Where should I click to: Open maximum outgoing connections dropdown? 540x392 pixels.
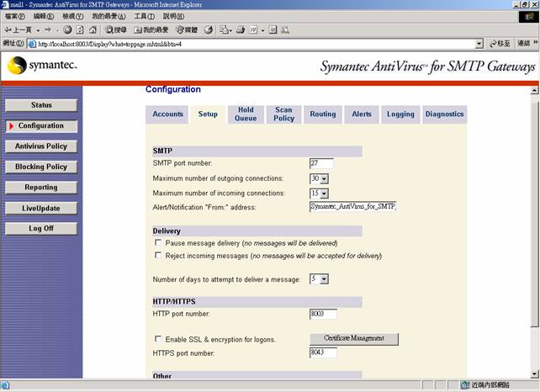point(324,179)
